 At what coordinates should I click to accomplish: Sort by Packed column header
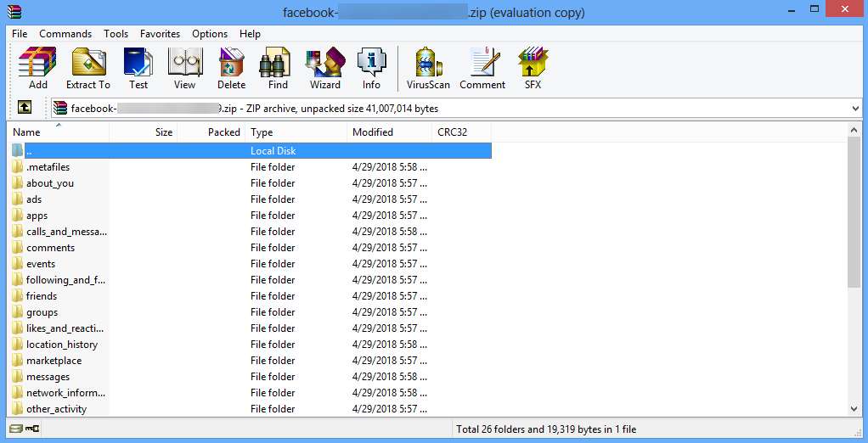(x=211, y=132)
